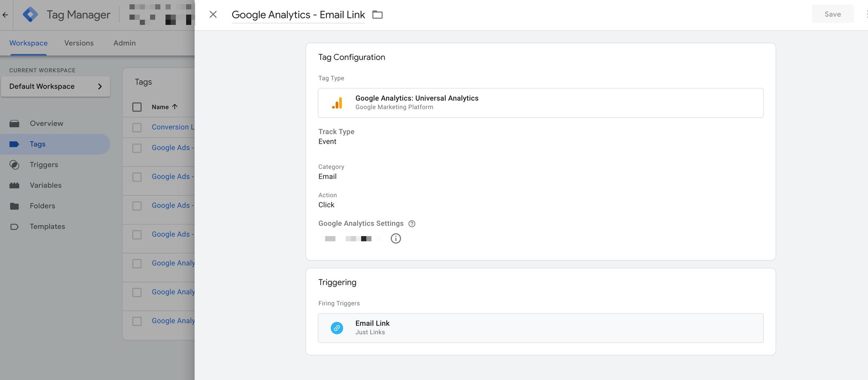Click the Tags label icon
Image resolution: width=868 pixels, height=380 pixels.
point(14,144)
